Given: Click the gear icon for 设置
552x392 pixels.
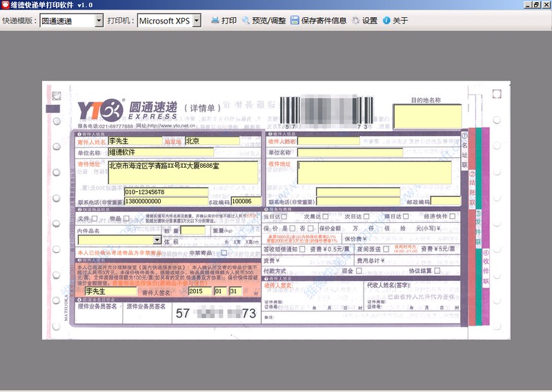Looking at the screenshot, I should coord(356,21).
